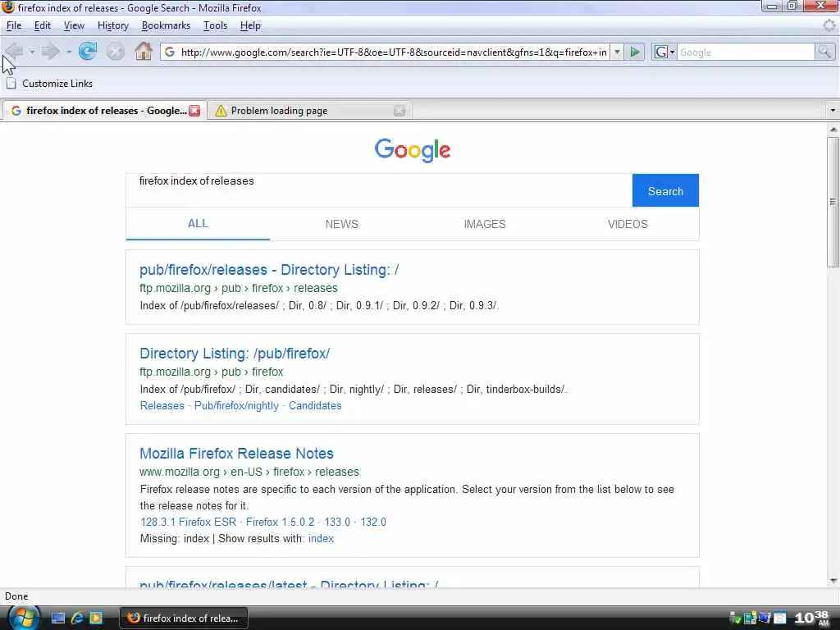Click the 'Done' status bar text
Viewport: 840px width, 630px height.
pyautogui.click(x=16, y=596)
